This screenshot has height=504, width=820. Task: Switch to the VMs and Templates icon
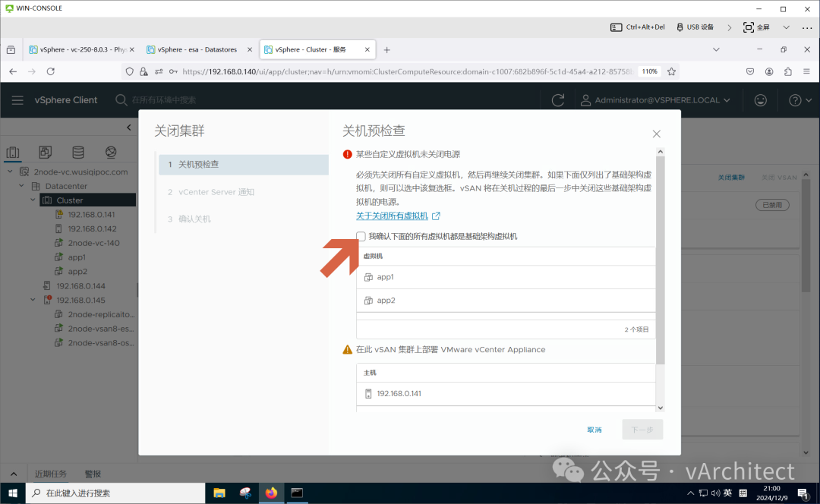click(x=46, y=152)
